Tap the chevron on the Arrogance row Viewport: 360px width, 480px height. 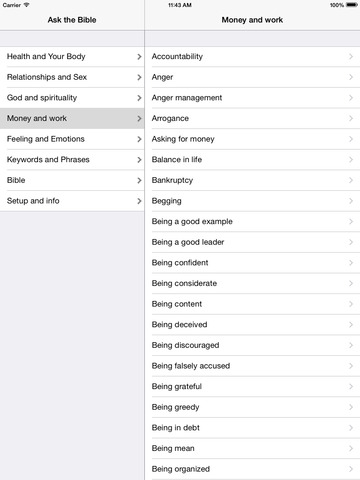(351, 118)
